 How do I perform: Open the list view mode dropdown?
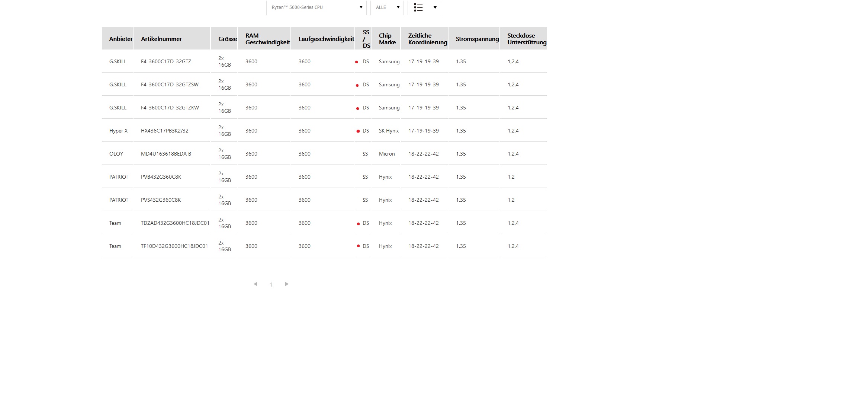point(424,7)
